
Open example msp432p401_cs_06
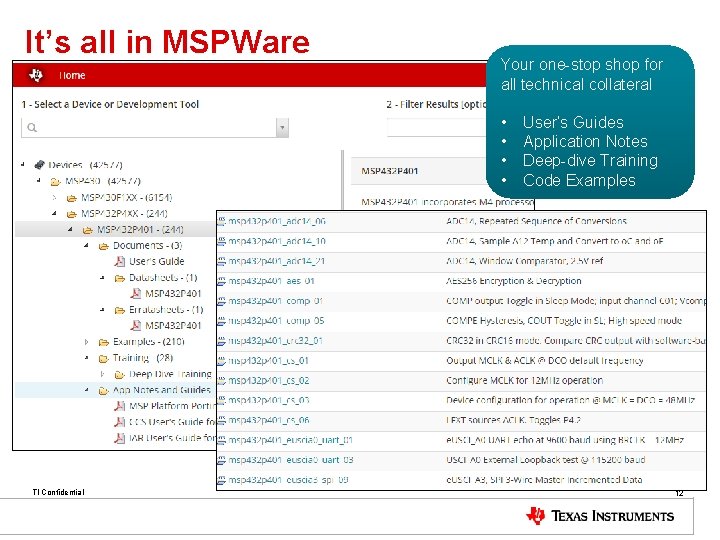point(269,420)
